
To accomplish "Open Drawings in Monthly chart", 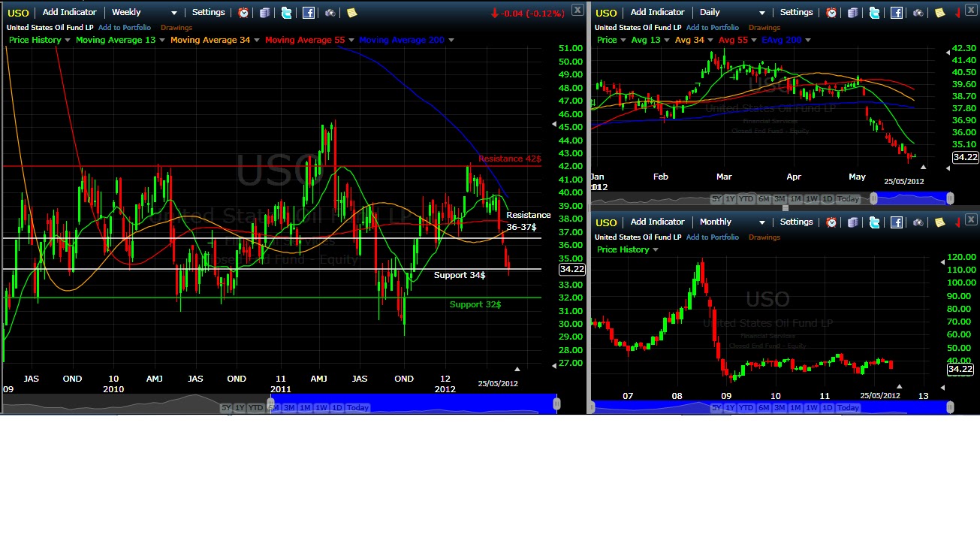I will pos(764,237).
